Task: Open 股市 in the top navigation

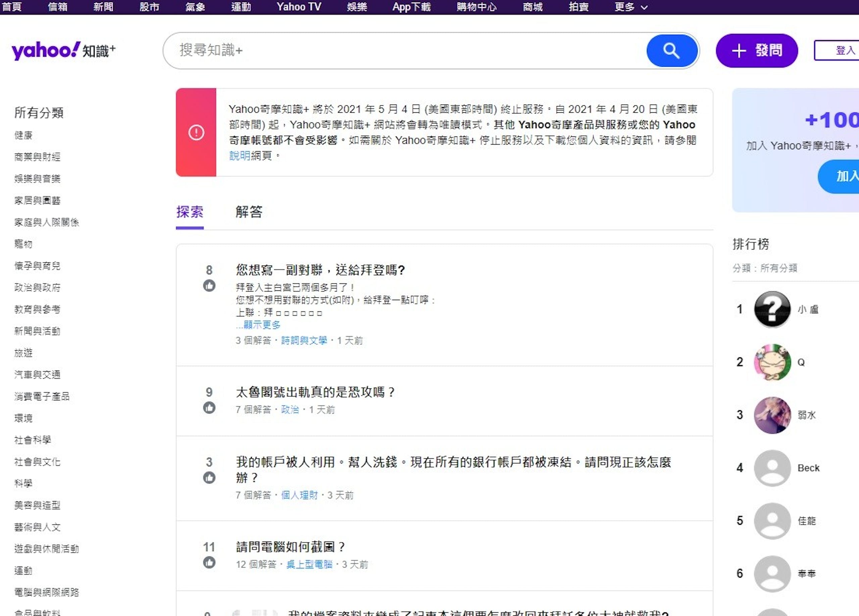Action: tap(149, 7)
